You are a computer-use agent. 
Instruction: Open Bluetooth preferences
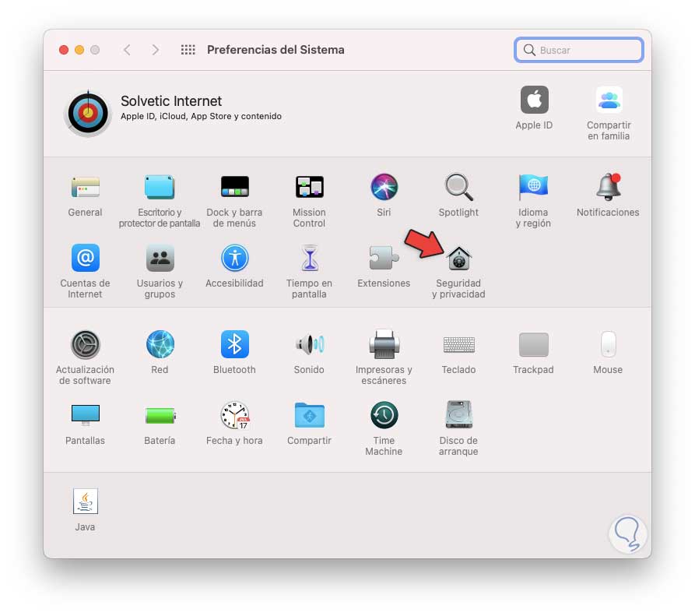point(234,344)
